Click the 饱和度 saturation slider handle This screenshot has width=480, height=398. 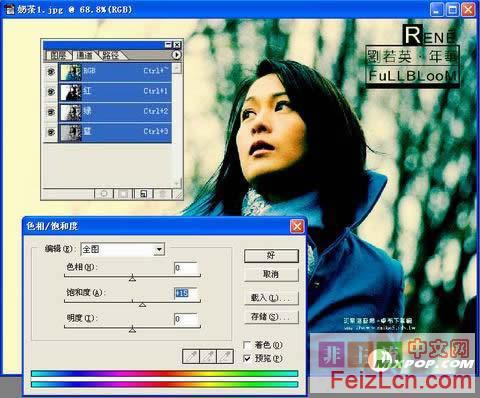[x=142, y=304]
